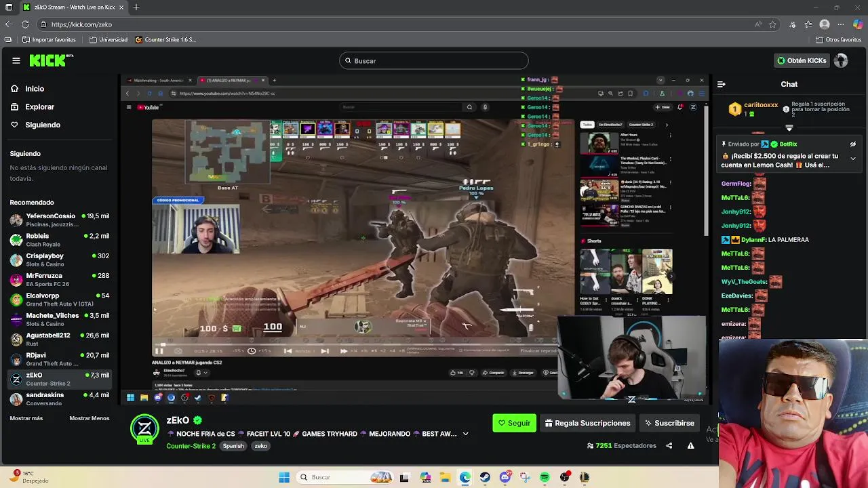Expand the pinned BotRix message chevron
The height and width of the screenshot is (488, 868).
[853, 159]
